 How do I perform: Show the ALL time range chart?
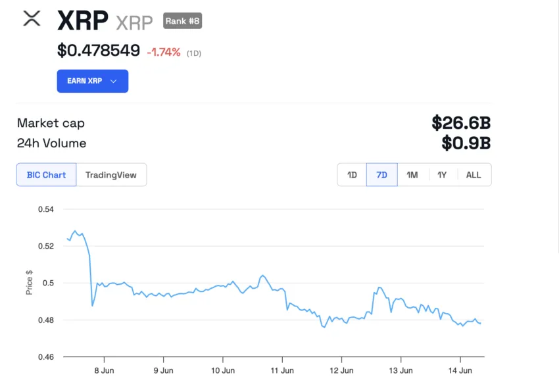(x=473, y=174)
